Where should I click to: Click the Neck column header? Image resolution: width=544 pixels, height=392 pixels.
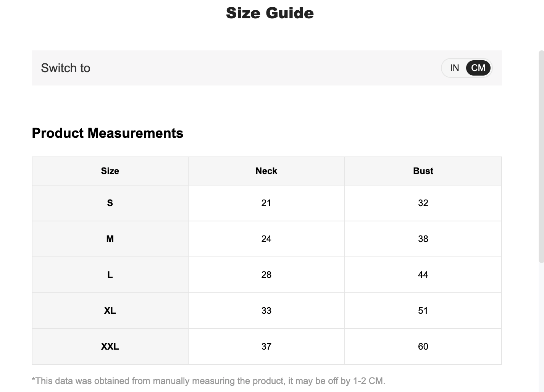(x=266, y=171)
